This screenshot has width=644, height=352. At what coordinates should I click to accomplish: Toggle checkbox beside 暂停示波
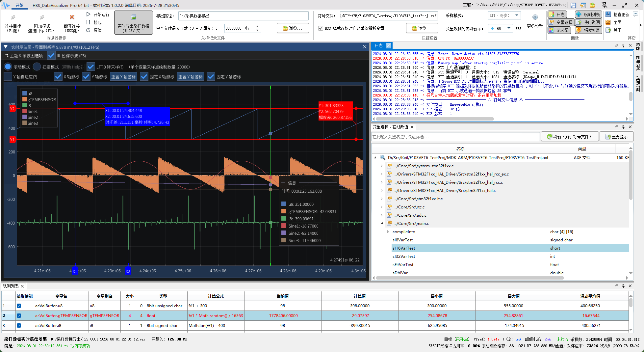51,55
